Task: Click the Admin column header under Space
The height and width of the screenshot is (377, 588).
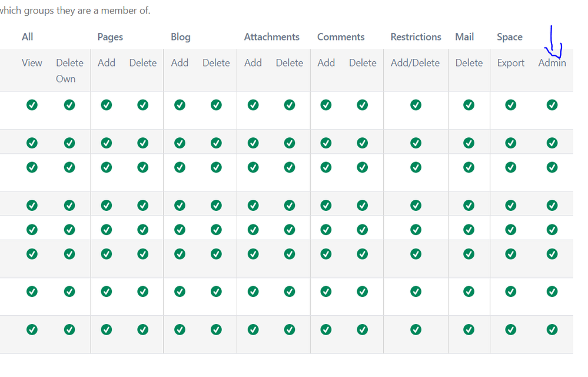Action: pos(552,63)
